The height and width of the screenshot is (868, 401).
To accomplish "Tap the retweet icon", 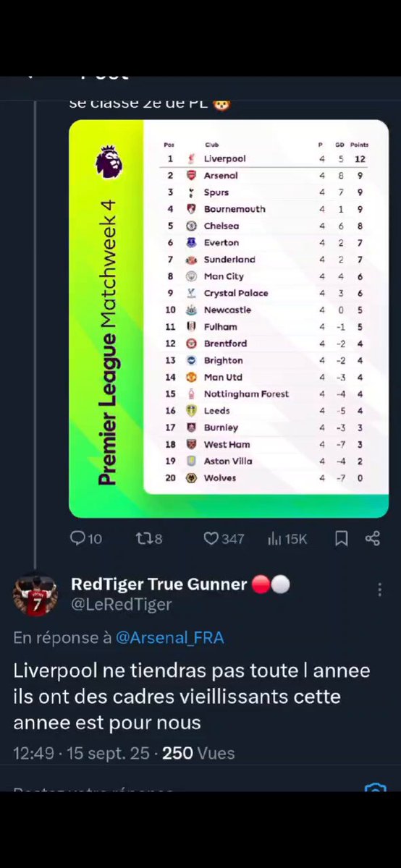I will point(143,538).
